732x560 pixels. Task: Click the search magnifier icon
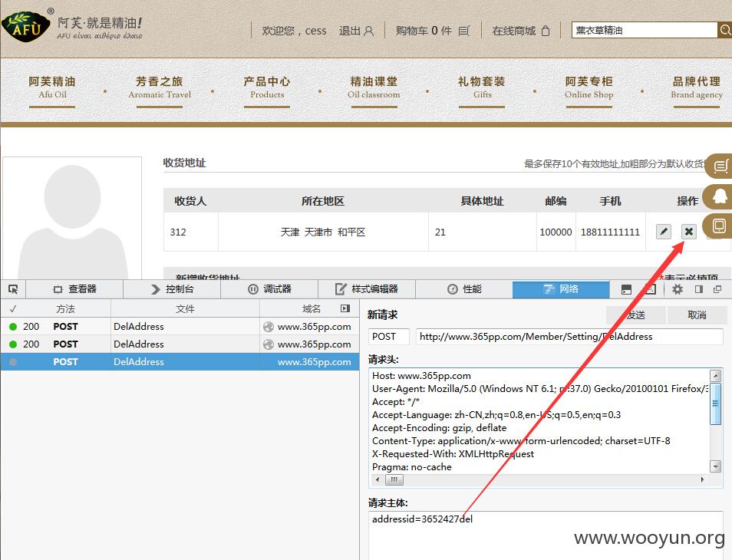[724, 31]
